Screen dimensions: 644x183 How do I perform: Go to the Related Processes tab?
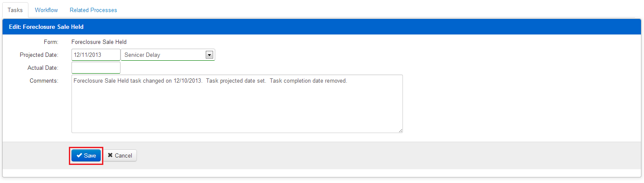point(93,10)
